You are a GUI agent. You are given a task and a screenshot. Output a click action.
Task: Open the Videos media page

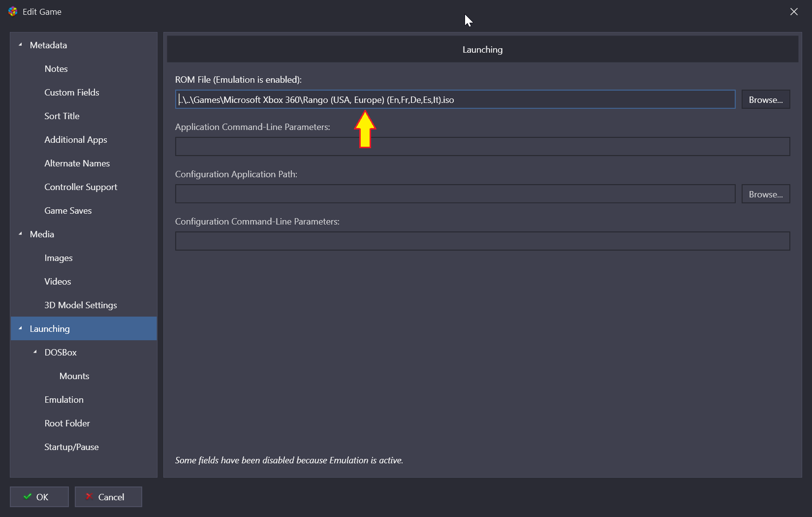point(58,282)
